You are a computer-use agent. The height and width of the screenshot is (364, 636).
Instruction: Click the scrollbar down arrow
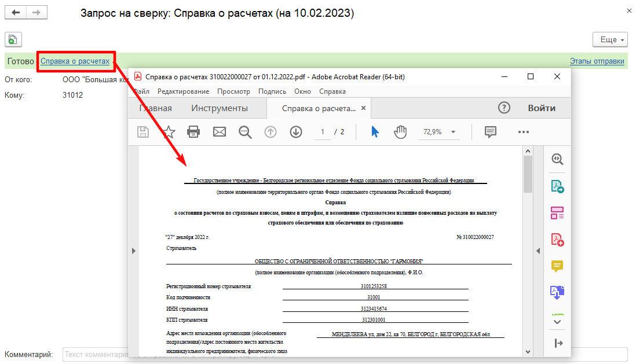click(528, 351)
